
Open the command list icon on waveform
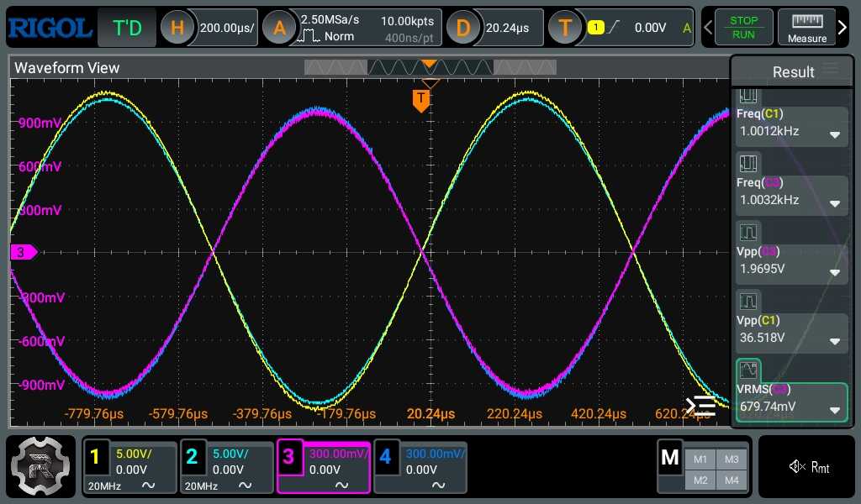tap(700, 407)
